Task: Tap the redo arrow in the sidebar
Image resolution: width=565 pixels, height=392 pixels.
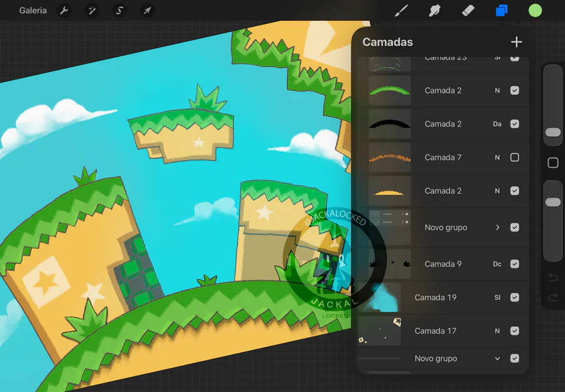Action: 552,297
